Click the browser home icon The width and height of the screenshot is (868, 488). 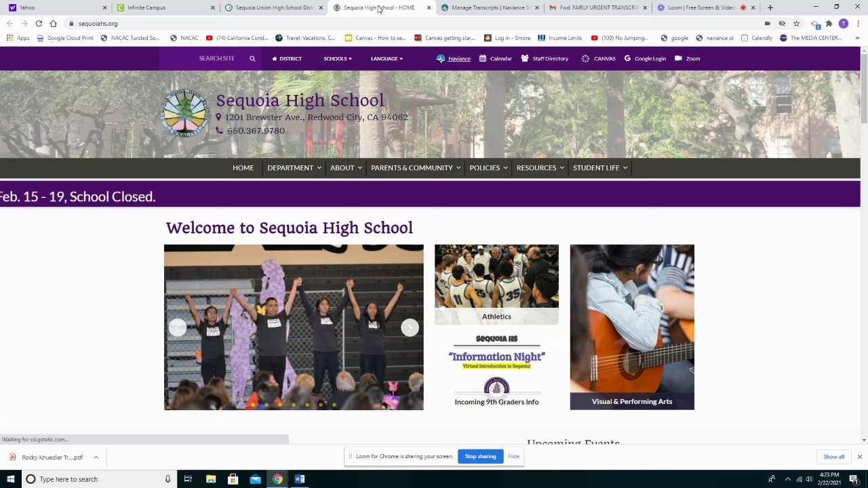click(53, 23)
